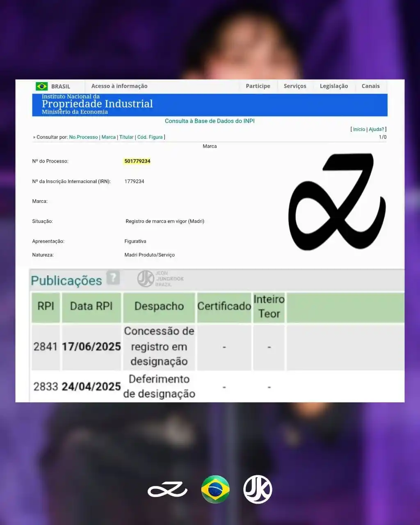The width and height of the screenshot is (420, 525).
Task: Open the Participe menu item
Action: tap(258, 86)
